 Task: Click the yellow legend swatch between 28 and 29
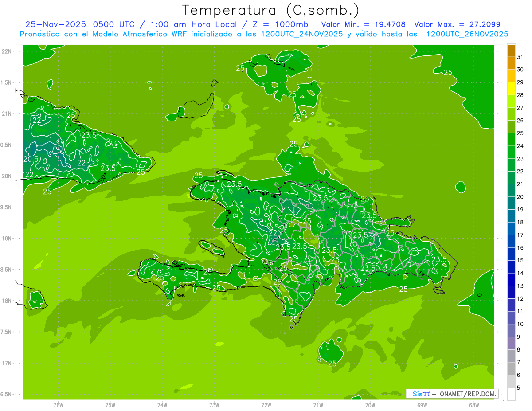(x=511, y=88)
